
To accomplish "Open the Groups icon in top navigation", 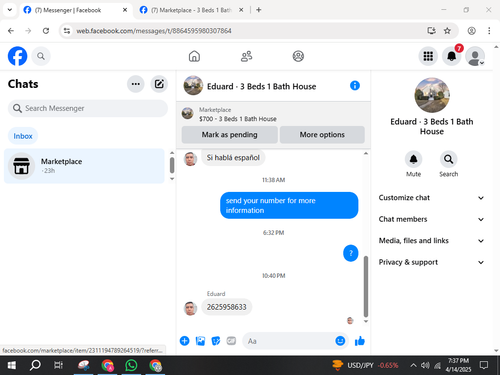I will [298, 56].
